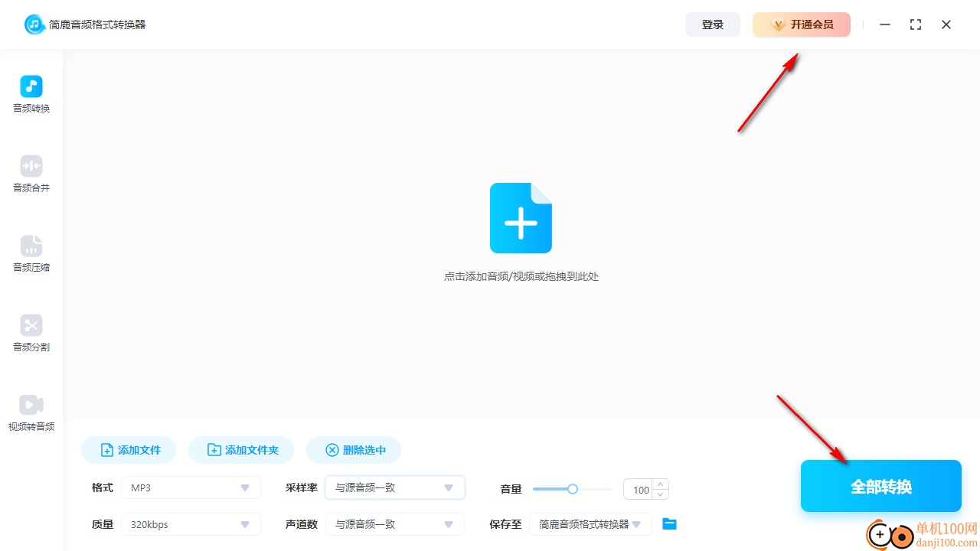Click 删除选中 delete selected button
The width and height of the screenshot is (980, 551).
click(x=354, y=450)
